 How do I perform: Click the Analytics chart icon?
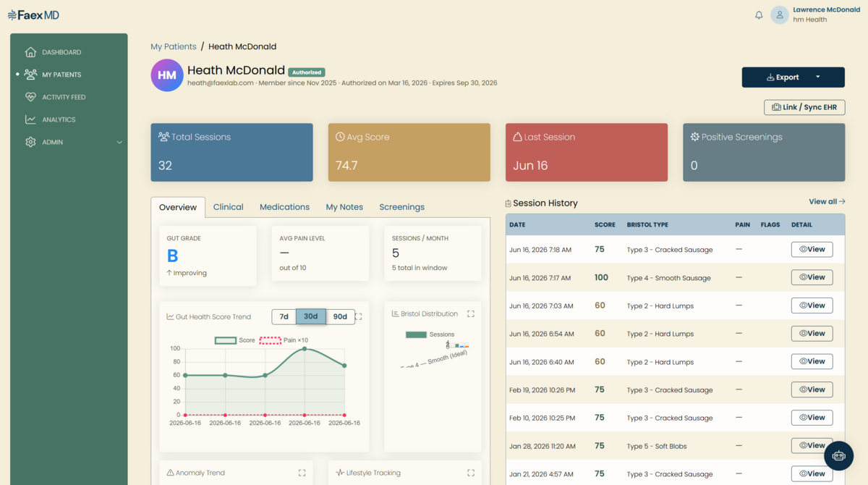tap(30, 119)
